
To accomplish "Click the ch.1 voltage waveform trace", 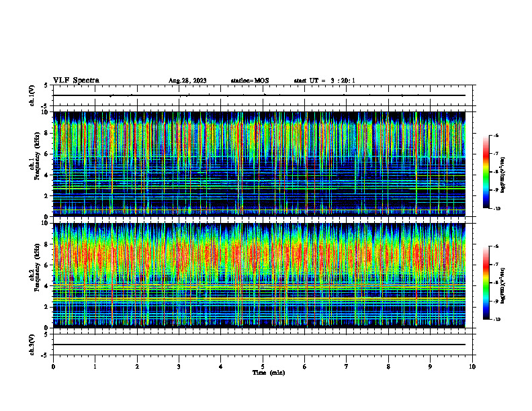I will 259,95.
